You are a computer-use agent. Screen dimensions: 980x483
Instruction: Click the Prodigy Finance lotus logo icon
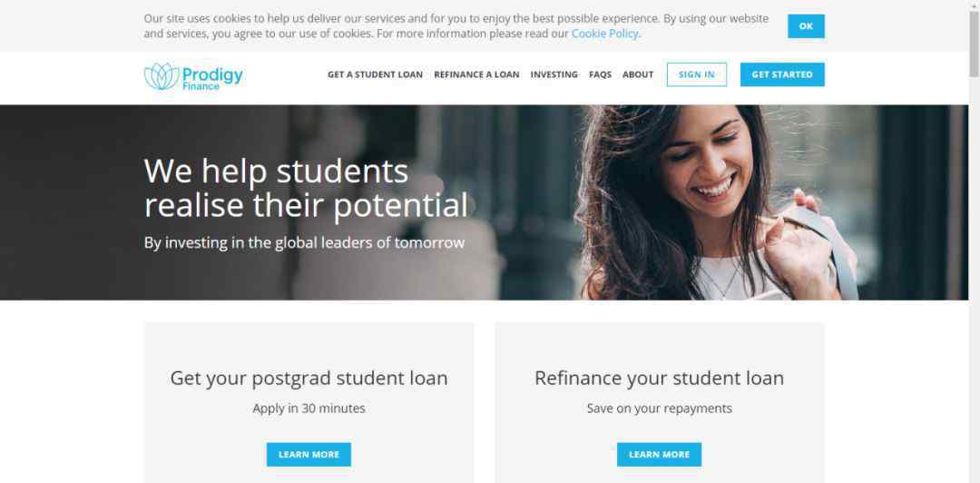coord(162,76)
